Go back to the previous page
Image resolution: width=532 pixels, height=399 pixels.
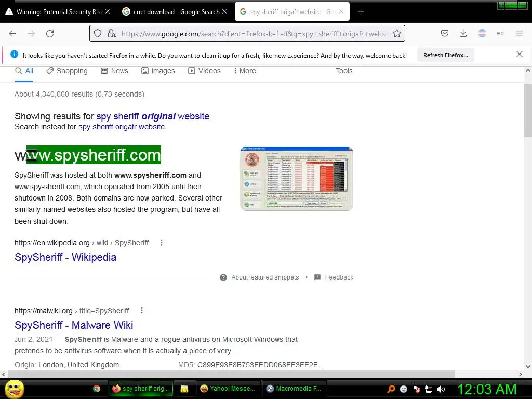pos(12,34)
